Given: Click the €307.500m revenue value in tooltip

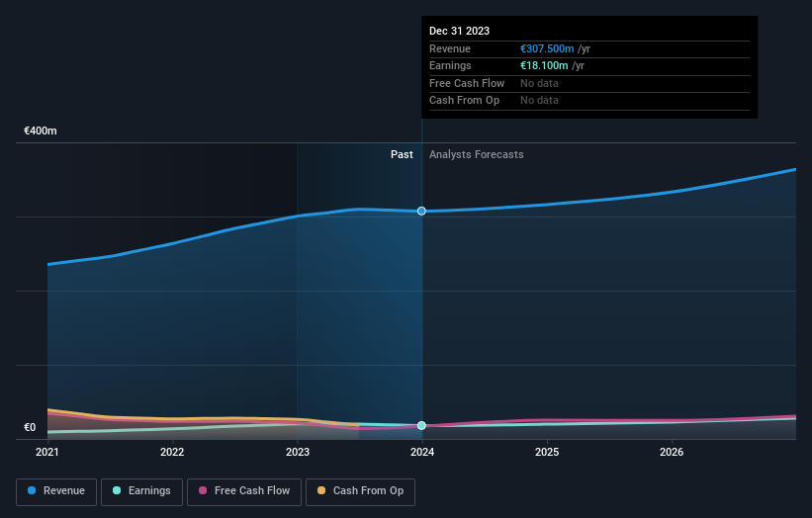Looking at the screenshot, I should coord(547,48).
